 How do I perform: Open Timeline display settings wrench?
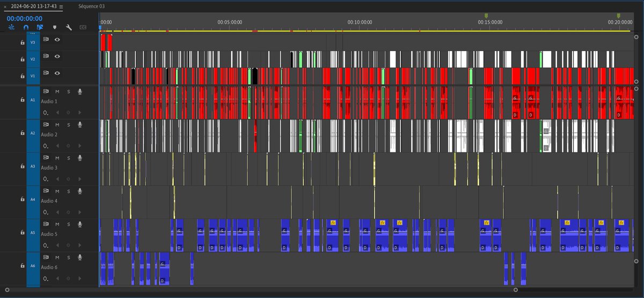(69, 27)
